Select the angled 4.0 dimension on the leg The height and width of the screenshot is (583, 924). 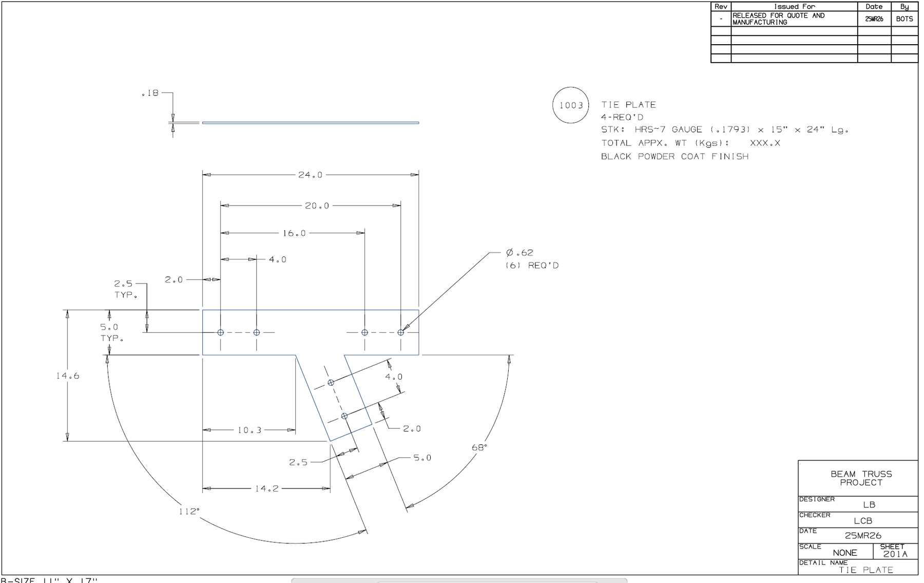tap(394, 377)
